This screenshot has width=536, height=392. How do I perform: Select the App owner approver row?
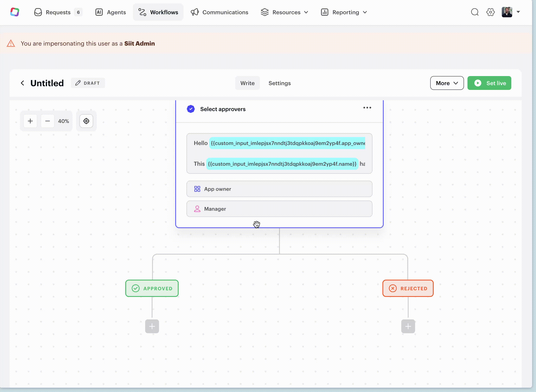coord(279,189)
